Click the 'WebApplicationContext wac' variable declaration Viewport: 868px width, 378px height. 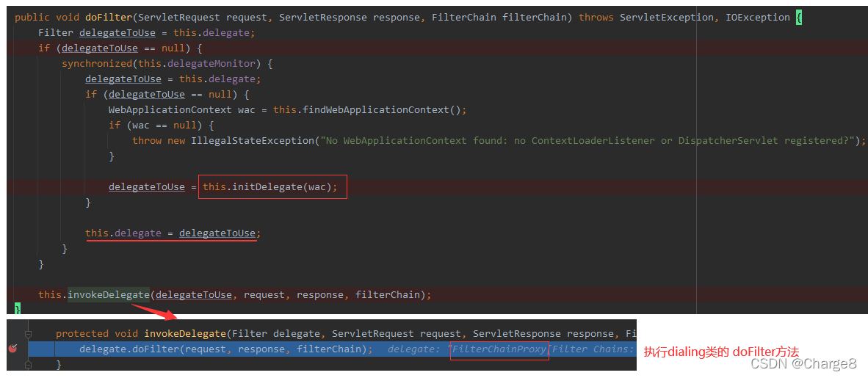(x=181, y=109)
